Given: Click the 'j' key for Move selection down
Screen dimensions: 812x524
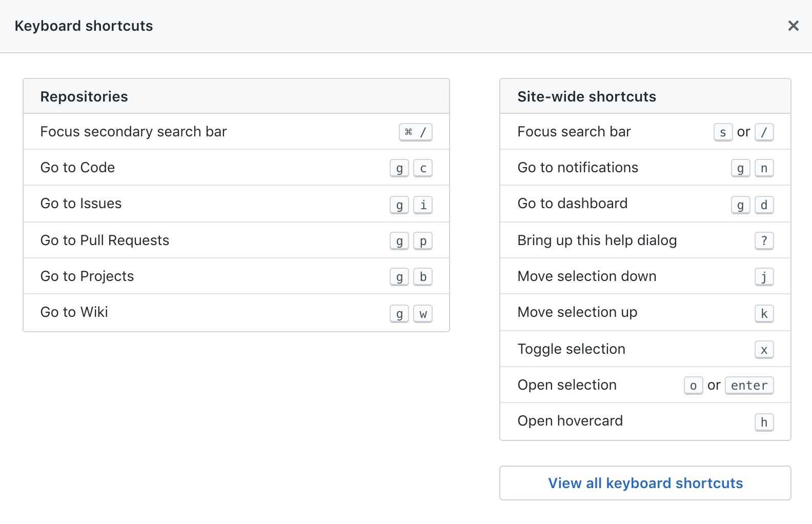Looking at the screenshot, I should 764,277.
